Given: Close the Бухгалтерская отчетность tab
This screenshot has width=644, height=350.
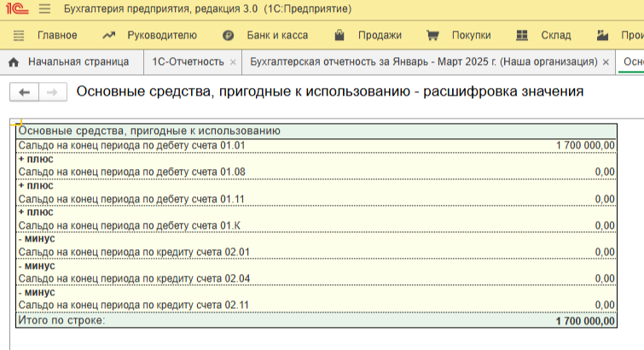Looking at the screenshot, I should click(606, 63).
